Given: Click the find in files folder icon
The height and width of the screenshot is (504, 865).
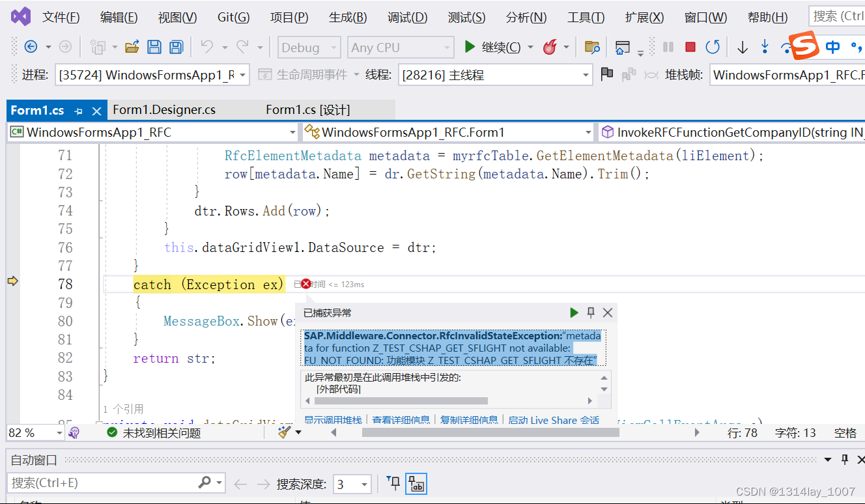Looking at the screenshot, I should [591, 47].
